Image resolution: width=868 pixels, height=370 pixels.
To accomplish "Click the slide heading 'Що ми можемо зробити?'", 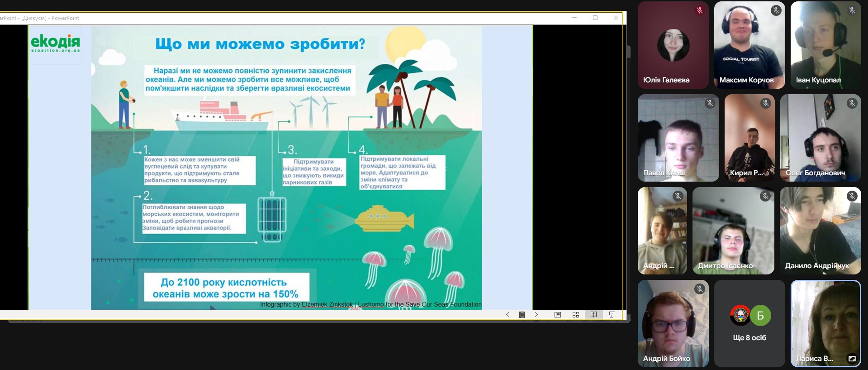I will coord(260,44).
